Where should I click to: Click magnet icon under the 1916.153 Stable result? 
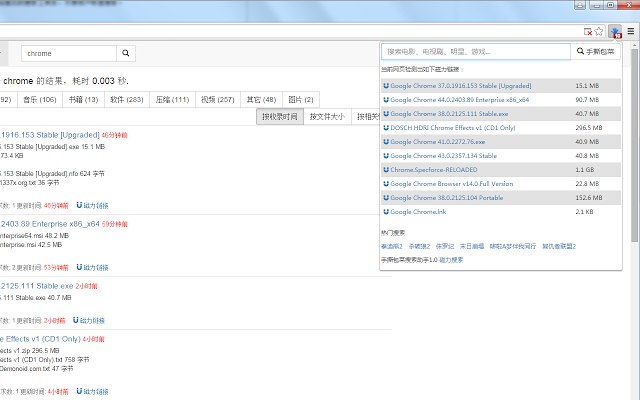pyautogui.click(x=79, y=205)
